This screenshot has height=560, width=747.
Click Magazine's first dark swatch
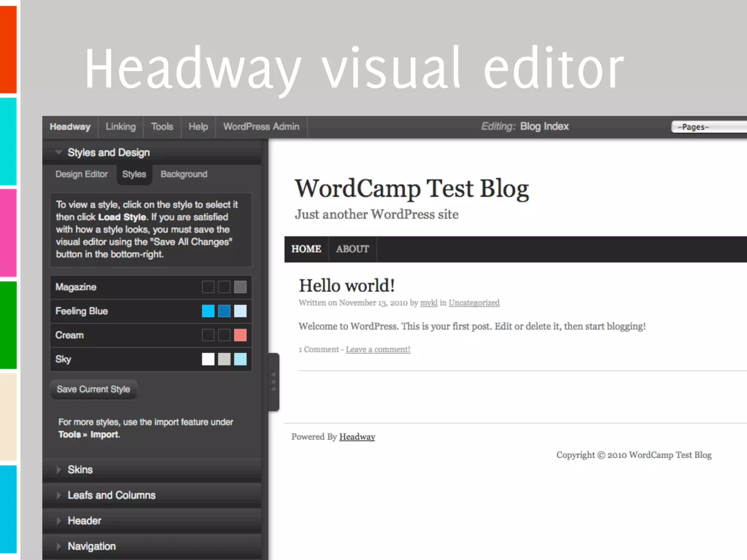[x=208, y=287]
